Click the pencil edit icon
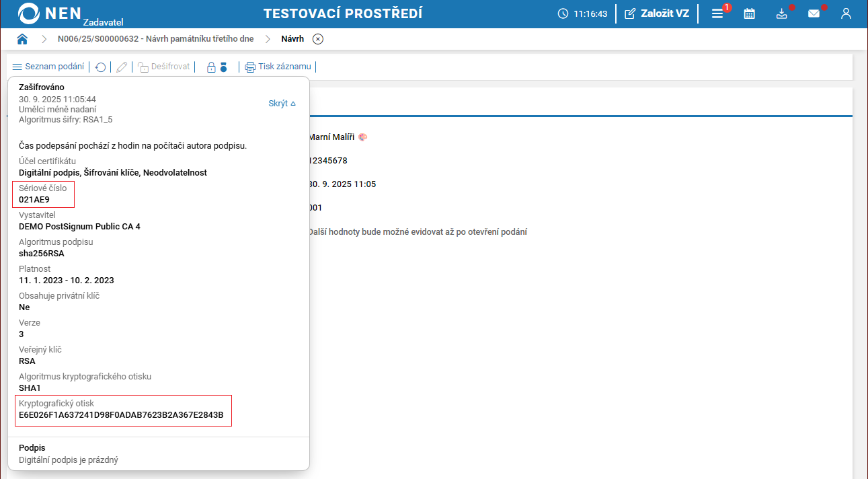 [x=122, y=67]
